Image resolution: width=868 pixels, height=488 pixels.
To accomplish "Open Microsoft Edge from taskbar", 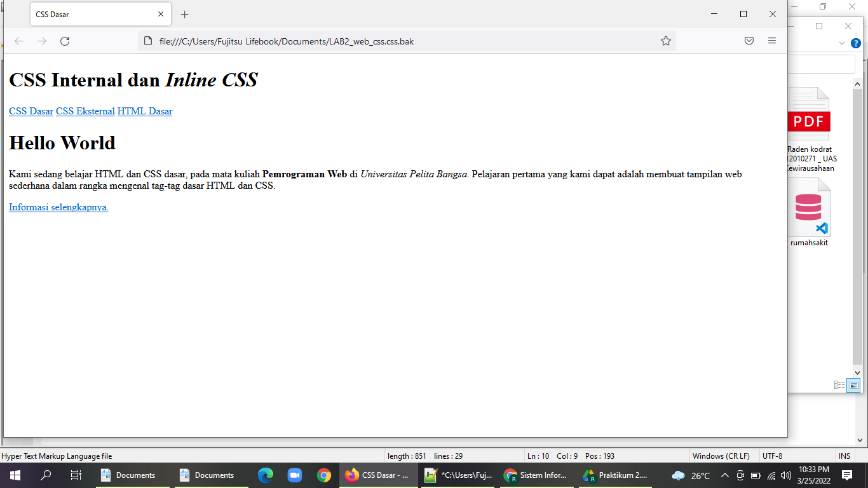I will 265,475.
